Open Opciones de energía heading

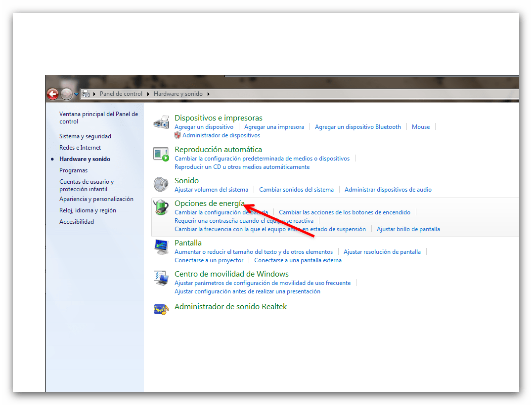[209, 203]
